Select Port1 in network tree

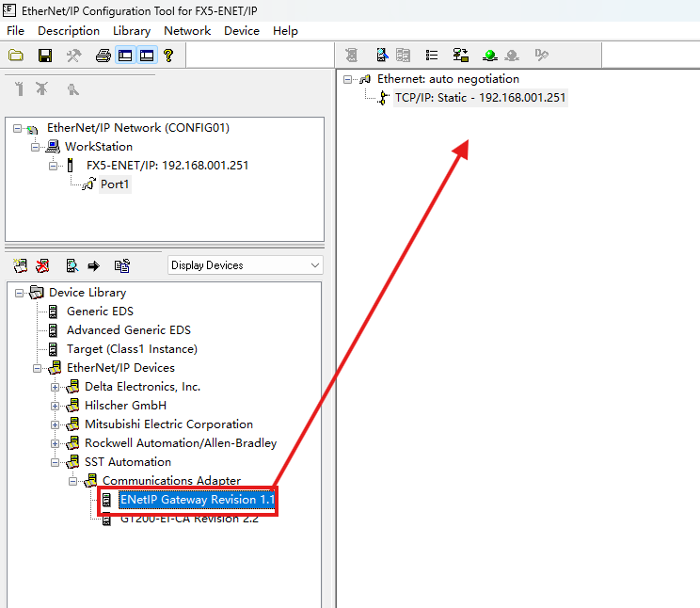click(115, 184)
